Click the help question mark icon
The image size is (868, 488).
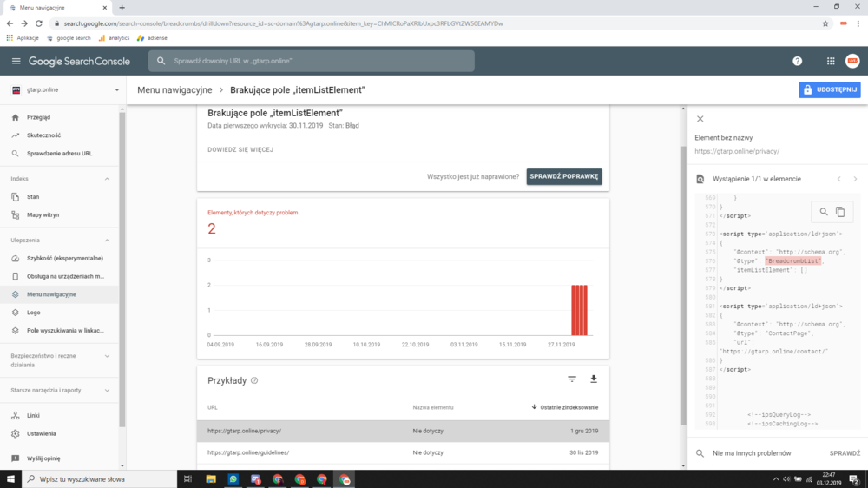point(797,62)
